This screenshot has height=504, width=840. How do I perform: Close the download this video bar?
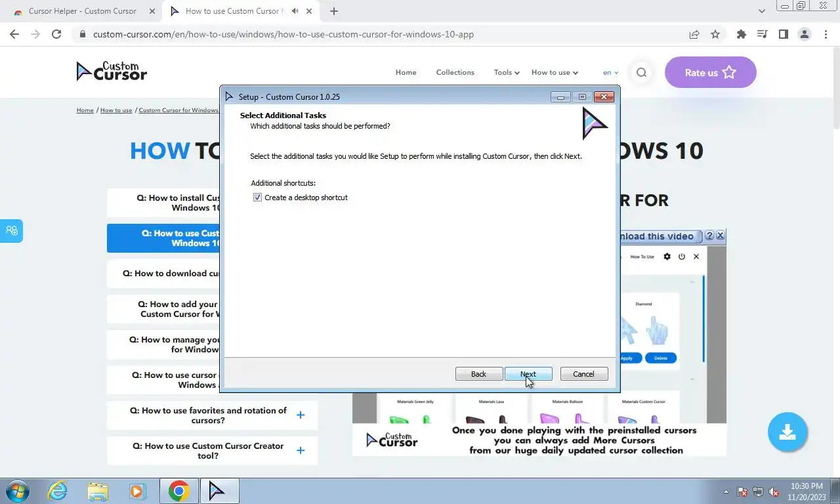click(720, 236)
